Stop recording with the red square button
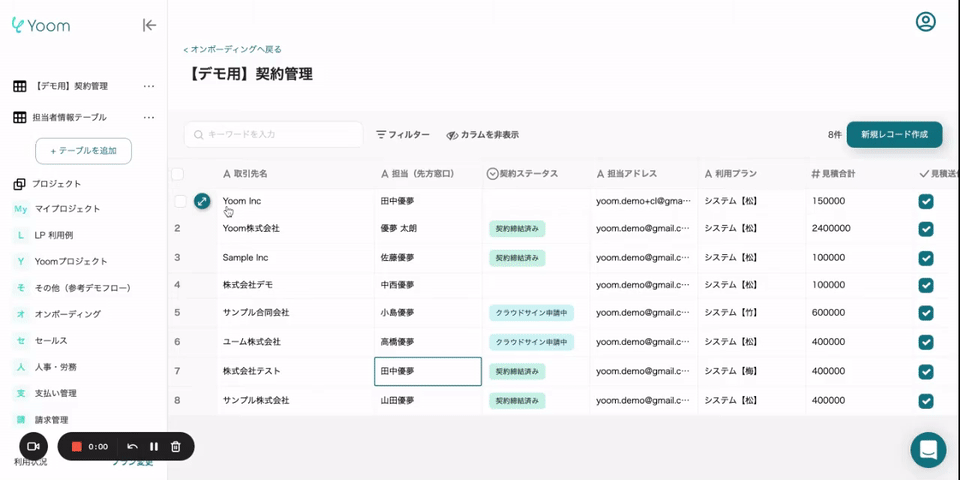The height and width of the screenshot is (480, 960). [76, 447]
